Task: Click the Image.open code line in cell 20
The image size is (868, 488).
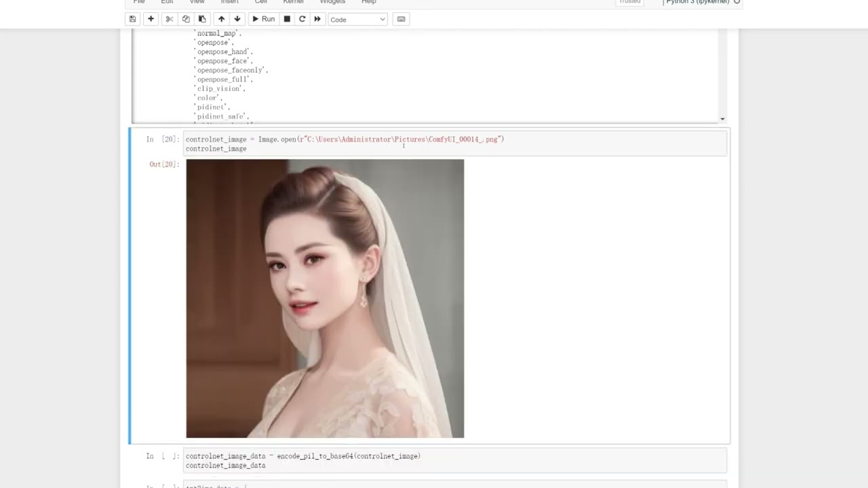Action: [344, 139]
